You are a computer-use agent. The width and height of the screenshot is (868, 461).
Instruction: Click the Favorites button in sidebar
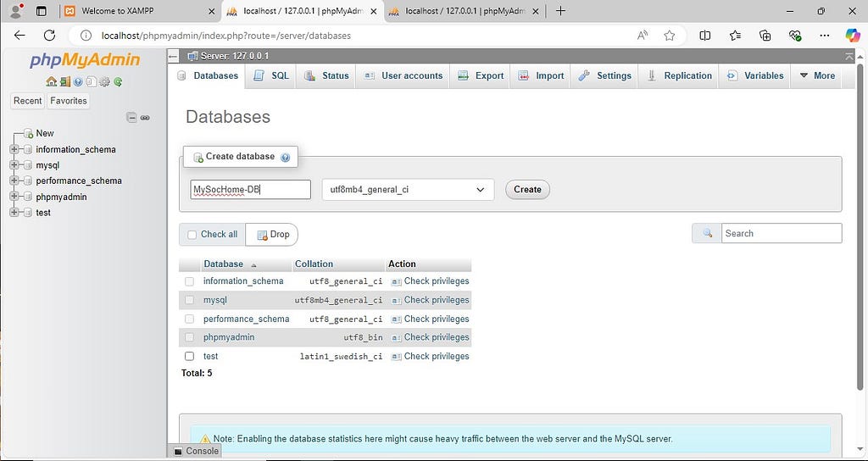(69, 101)
